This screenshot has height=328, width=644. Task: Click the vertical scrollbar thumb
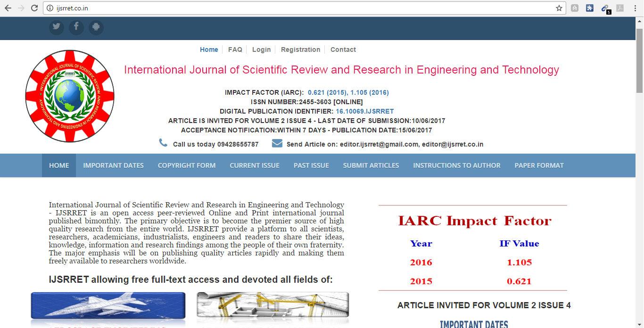640,60
